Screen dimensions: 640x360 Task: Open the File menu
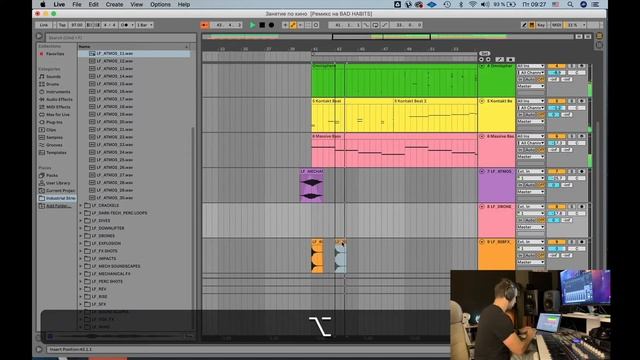[77, 4]
